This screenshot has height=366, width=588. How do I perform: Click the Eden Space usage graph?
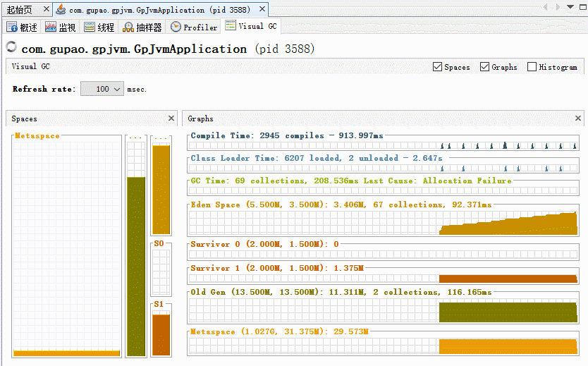pos(383,224)
